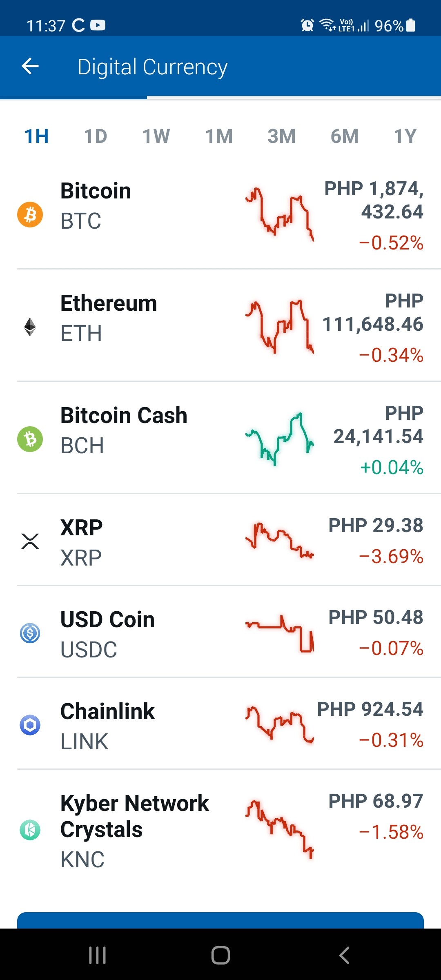Tap the blue USD Coin logo
441x980 pixels.
click(x=30, y=633)
